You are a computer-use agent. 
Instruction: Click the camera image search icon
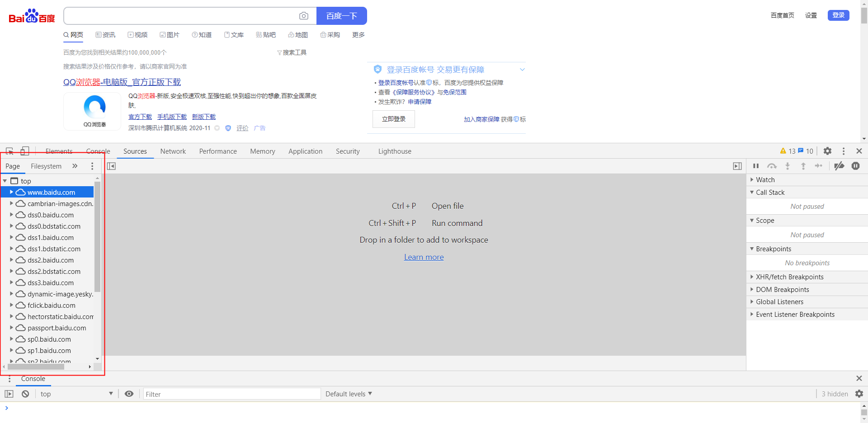(304, 16)
